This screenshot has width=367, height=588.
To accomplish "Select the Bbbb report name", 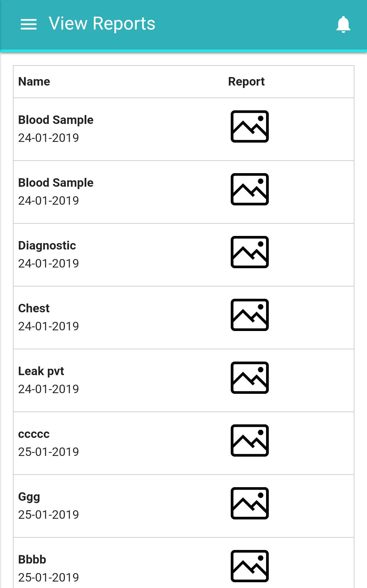I will (32, 559).
